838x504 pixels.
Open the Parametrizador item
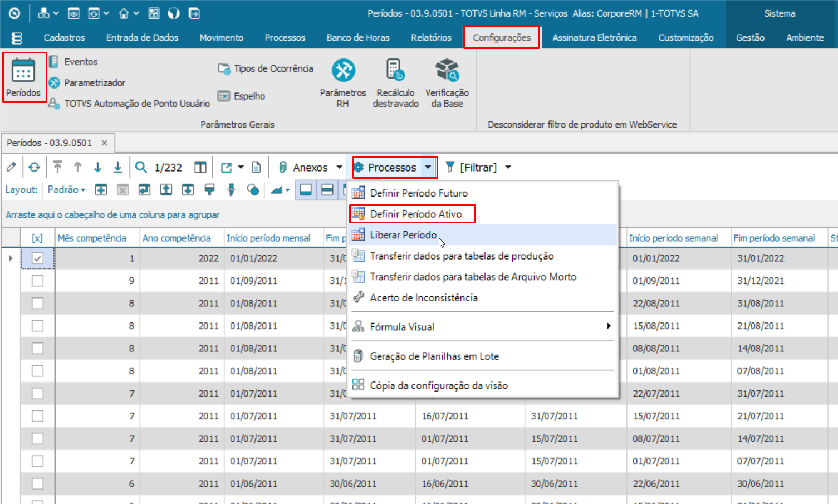pyautogui.click(x=87, y=82)
